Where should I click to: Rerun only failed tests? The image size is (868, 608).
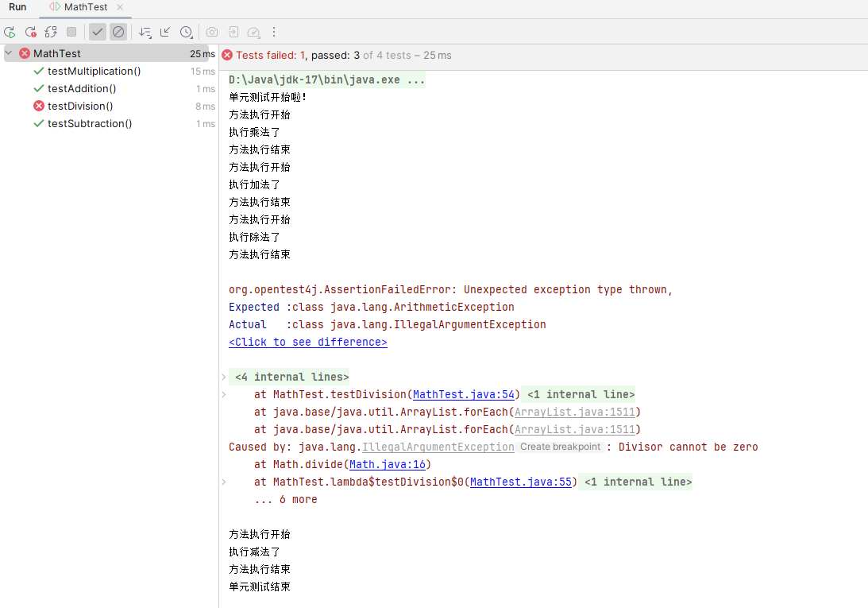tap(30, 32)
